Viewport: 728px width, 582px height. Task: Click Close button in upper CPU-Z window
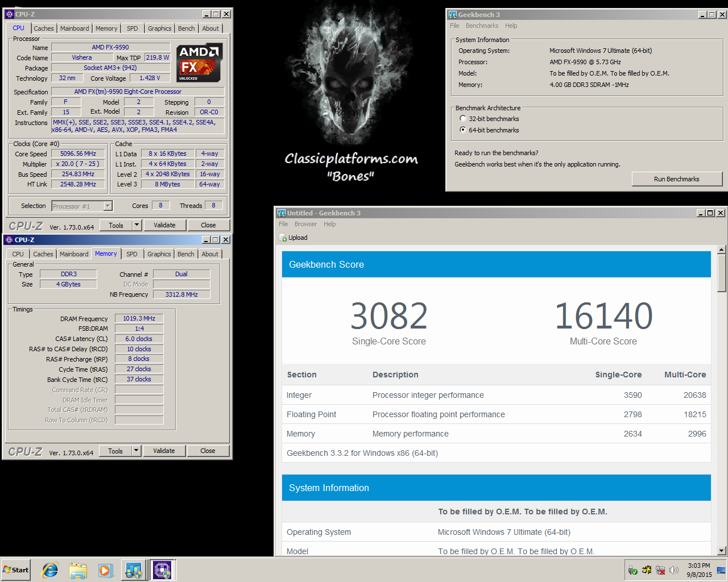pos(208,225)
